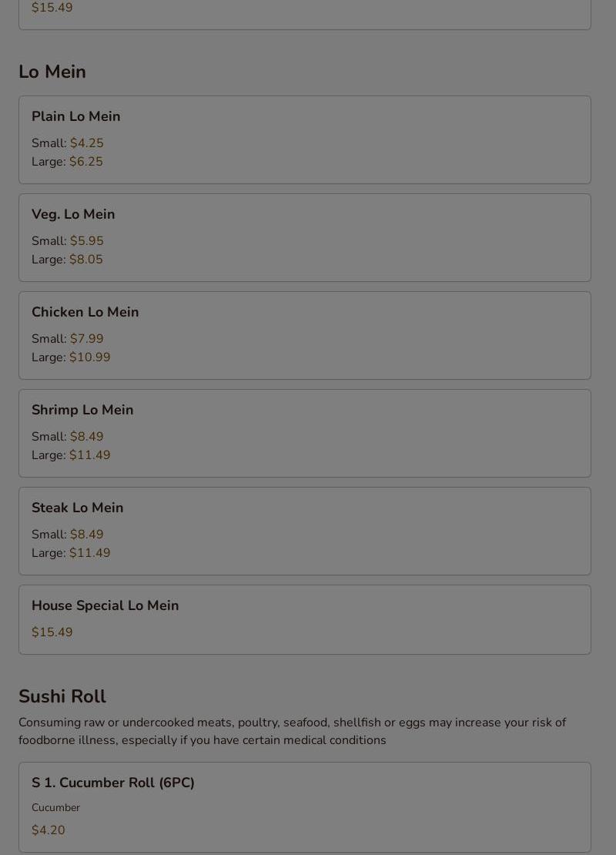
Task: Click Chicken Lo Mein large price $10.99
Action: click(x=90, y=357)
